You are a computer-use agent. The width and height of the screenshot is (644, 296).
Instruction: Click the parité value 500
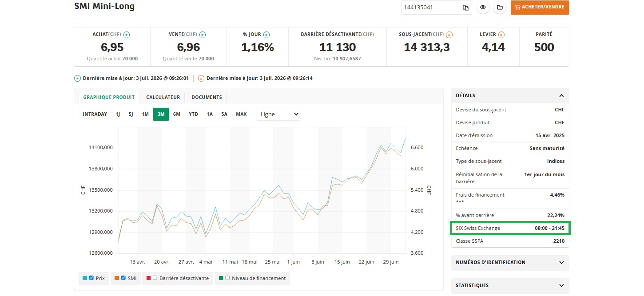[544, 47]
